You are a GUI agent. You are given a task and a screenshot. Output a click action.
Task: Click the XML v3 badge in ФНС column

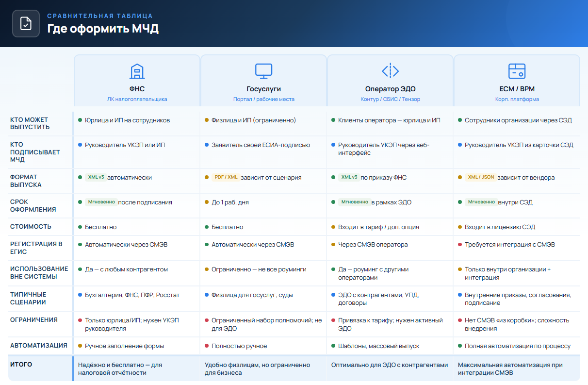(x=96, y=177)
